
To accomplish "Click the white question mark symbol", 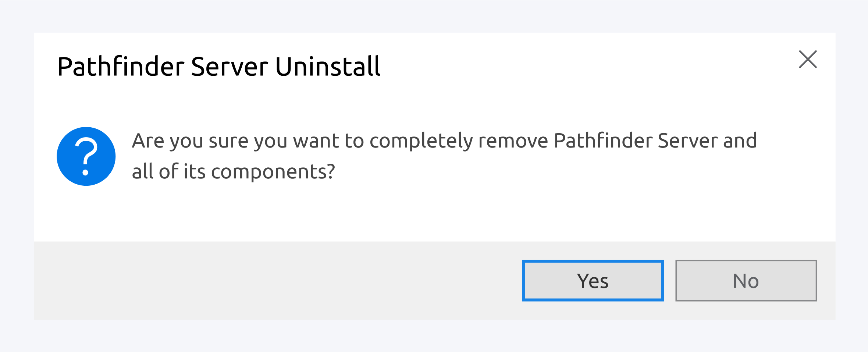I will (87, 154).
